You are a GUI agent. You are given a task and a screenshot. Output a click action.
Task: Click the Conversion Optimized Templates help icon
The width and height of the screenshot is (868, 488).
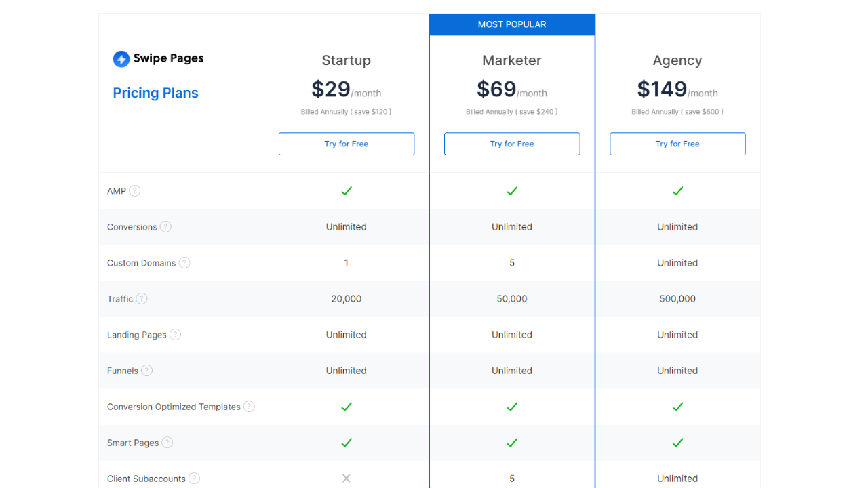(x=249, y=407)
